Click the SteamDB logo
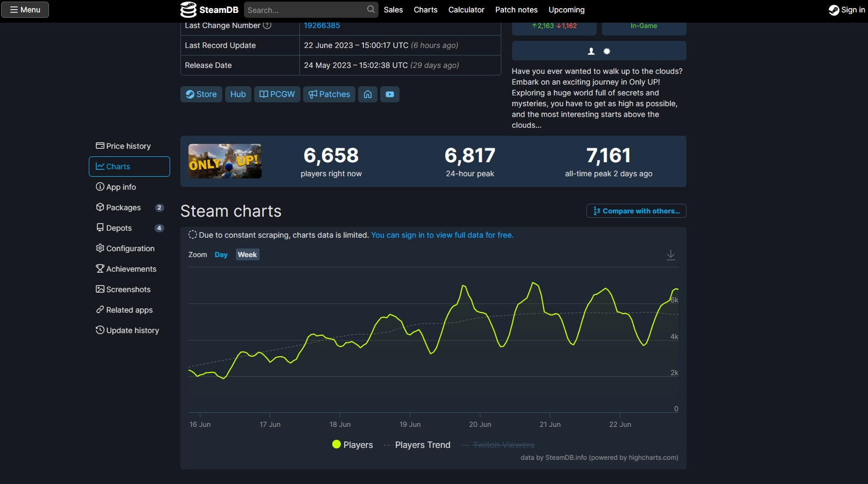The height and width of the screenshot is (484, 868). (209, 10)
